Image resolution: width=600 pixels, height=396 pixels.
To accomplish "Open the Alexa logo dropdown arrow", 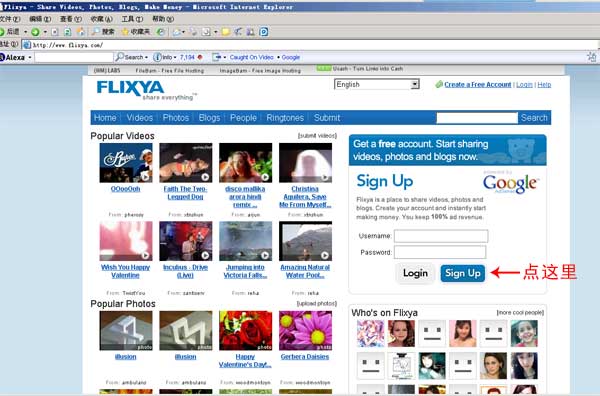I will coord(30,57).
